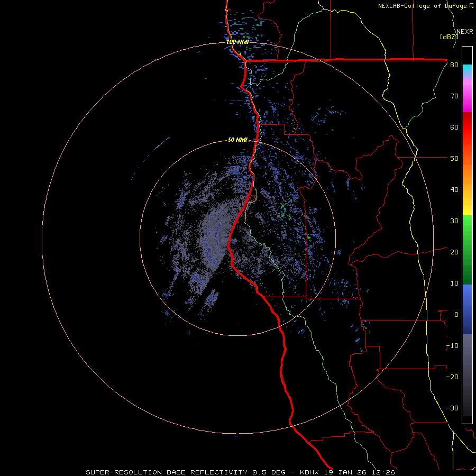476x476 pixels.
Task: Click the 70 value on the color scale
Action: coord(454,96)
